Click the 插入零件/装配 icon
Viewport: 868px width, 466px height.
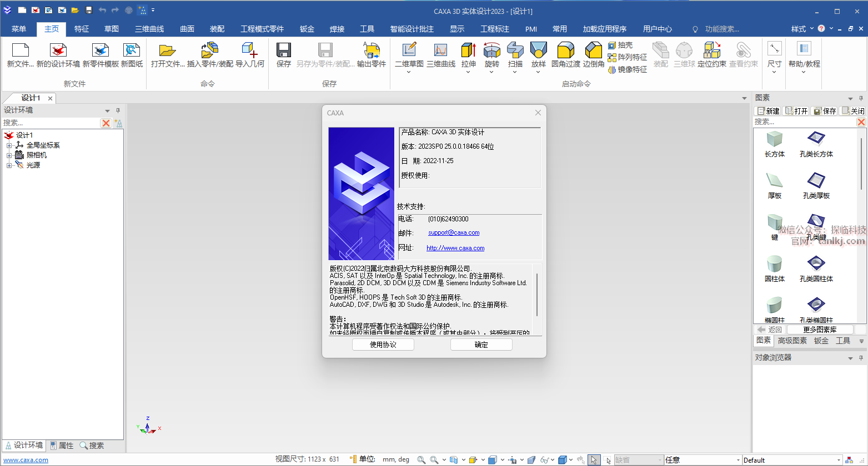(x=210, y=51)
